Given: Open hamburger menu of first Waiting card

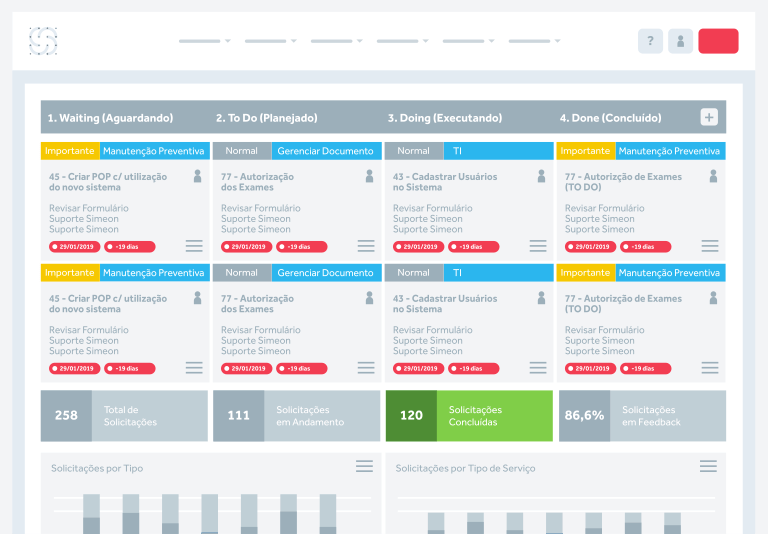Looking at the screenshot, I should [x=194, y=246].
